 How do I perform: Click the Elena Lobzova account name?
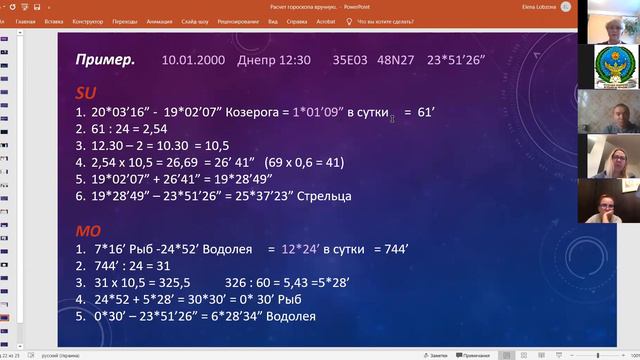(x=538, y=7)
